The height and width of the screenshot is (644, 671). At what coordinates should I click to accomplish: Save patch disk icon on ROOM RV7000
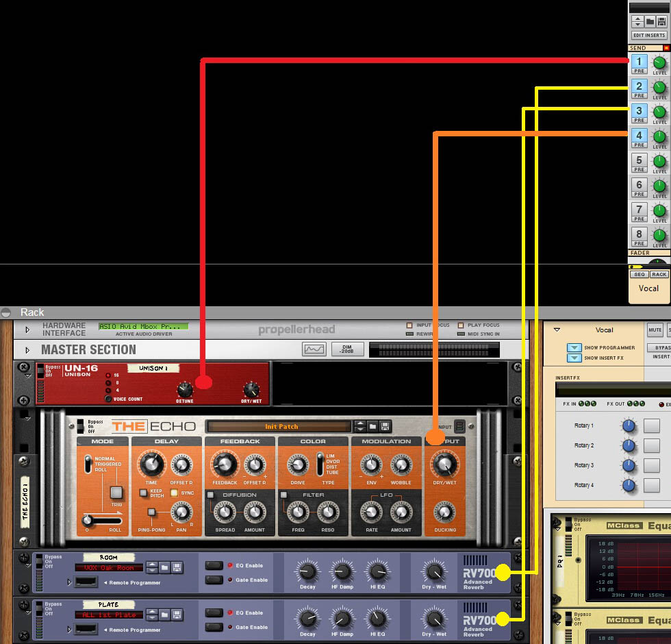(177, 568)
